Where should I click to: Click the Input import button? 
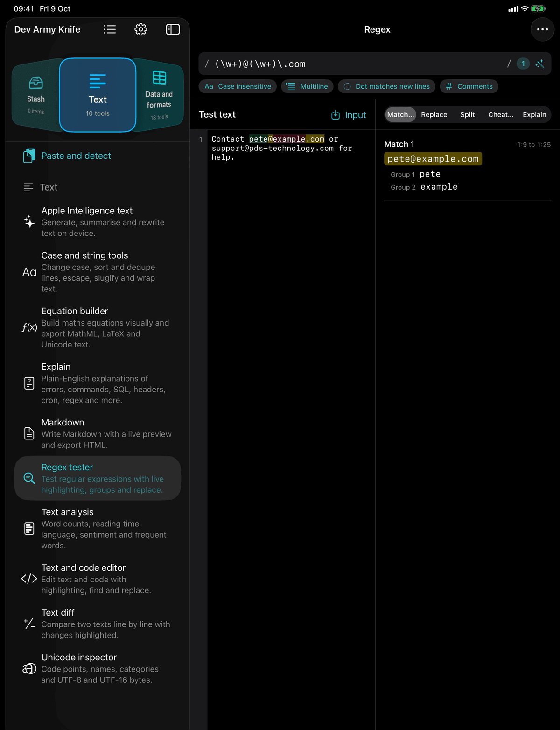pos(349,115)
